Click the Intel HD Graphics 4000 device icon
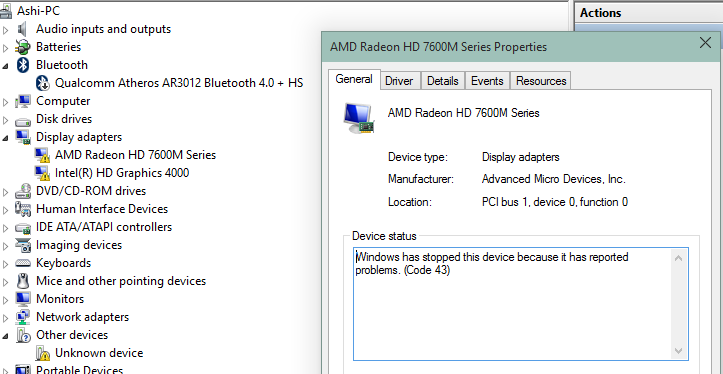The height and width of the screenshot is (374, 723). point(42,173)
